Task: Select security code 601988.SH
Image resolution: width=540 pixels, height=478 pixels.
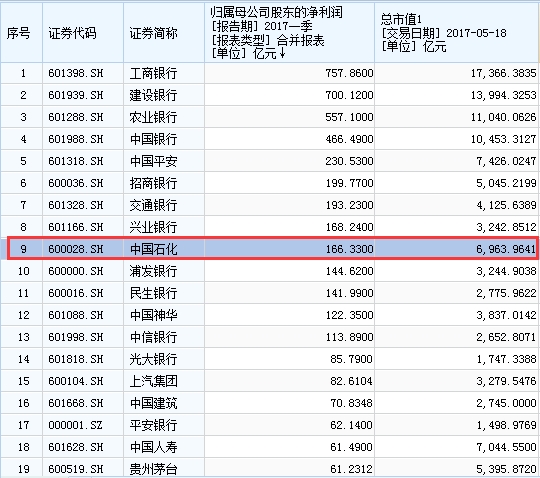Action: click(76, 139)
